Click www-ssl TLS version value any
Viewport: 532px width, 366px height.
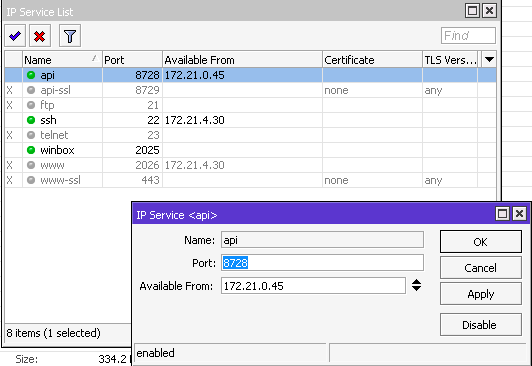[x=433, y=180]
